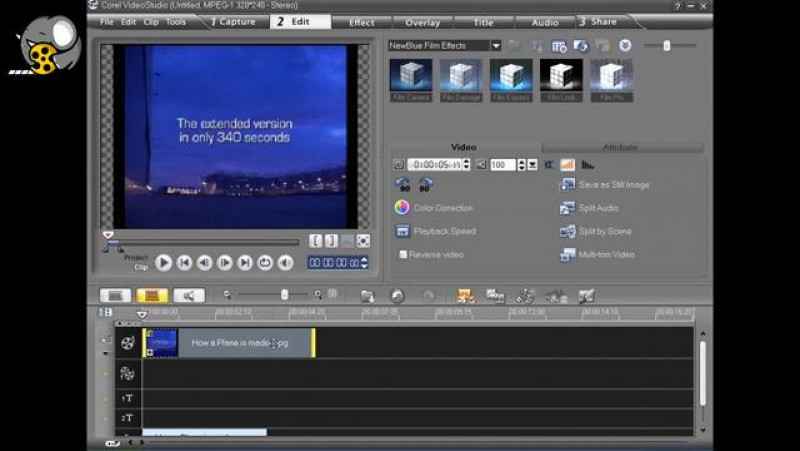800x451 pixels.
Task: Rotate video 90 degrees clockwise
Action: coord(424,184)
